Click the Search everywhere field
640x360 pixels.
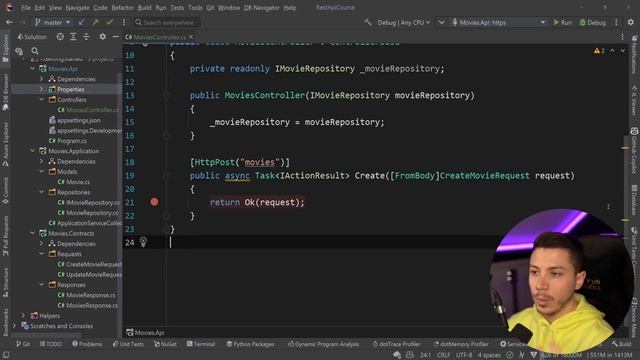tap(167, 22)
